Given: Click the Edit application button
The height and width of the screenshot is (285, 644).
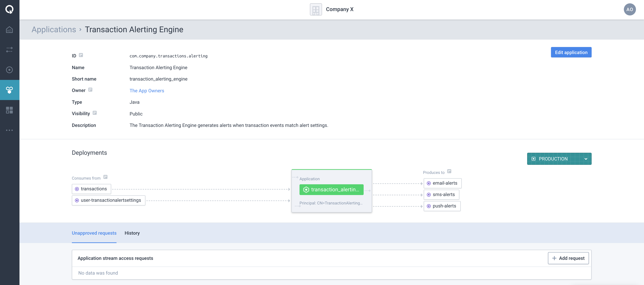Looking at the screenshot, I should coord(571,52).
